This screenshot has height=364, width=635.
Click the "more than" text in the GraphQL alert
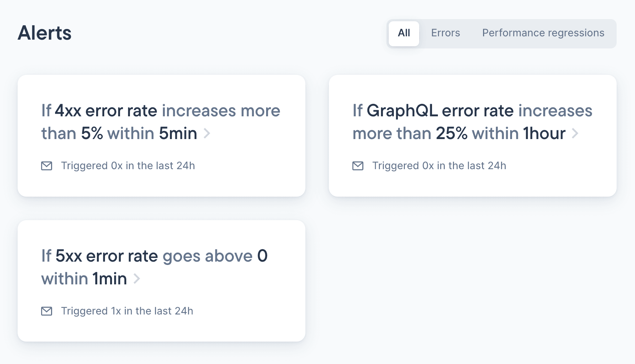pos(392,134)
